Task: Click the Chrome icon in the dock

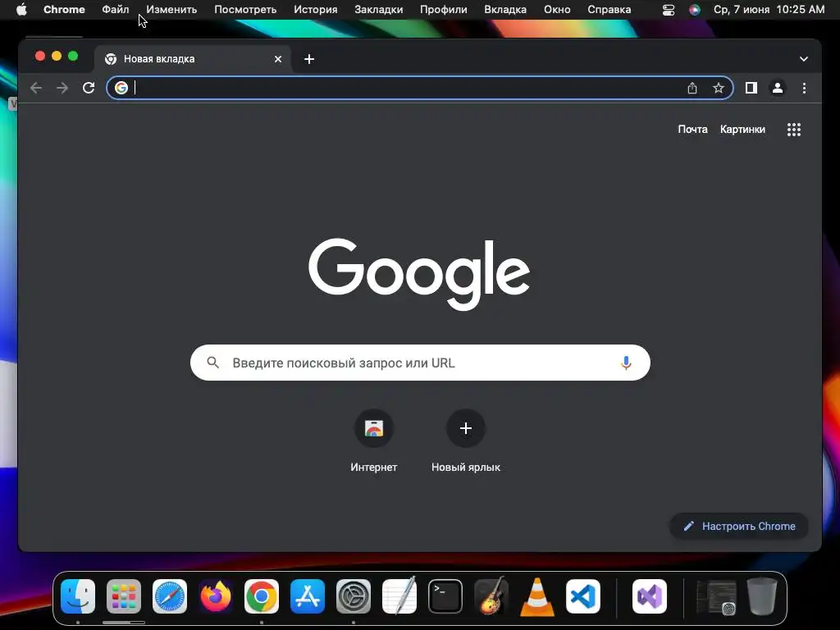Action: point(262,596)
